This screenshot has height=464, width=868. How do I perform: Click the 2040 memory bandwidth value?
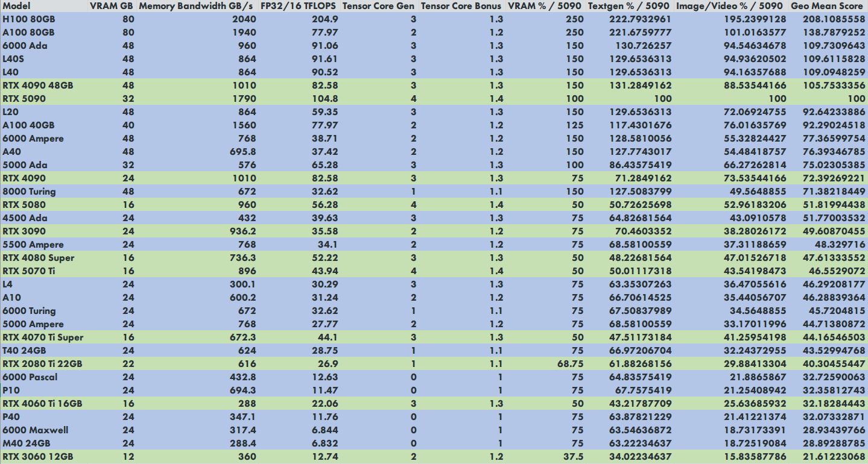point(244,19)
